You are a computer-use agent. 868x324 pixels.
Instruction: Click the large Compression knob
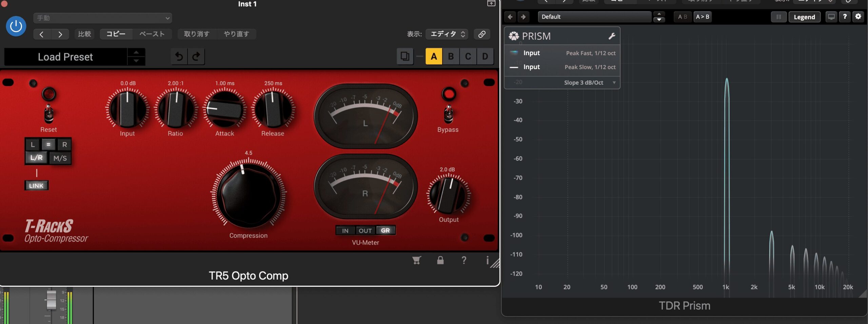(249, 195)
